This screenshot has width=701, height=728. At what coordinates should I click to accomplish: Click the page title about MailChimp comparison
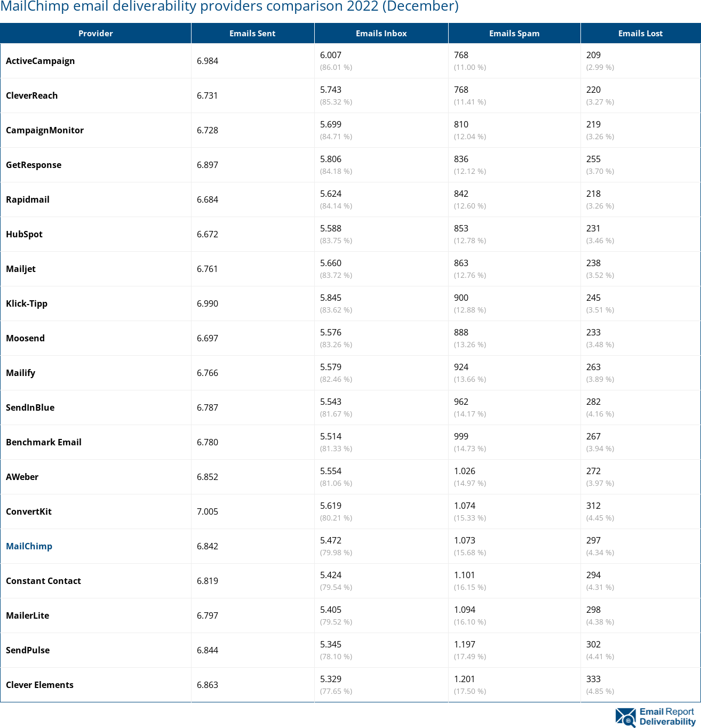tap(229, 7)
